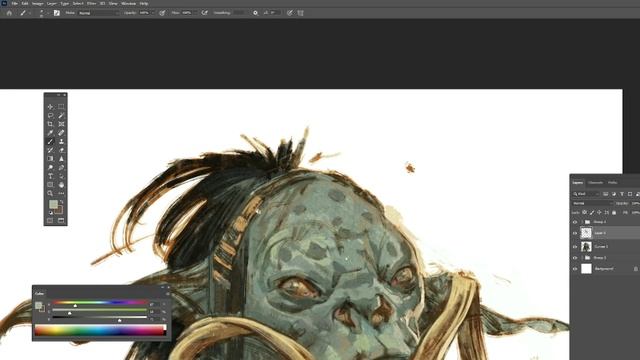Hide the Background layer via its eye icon
This screenshot has height=360, width=640.
click(575, 269)
